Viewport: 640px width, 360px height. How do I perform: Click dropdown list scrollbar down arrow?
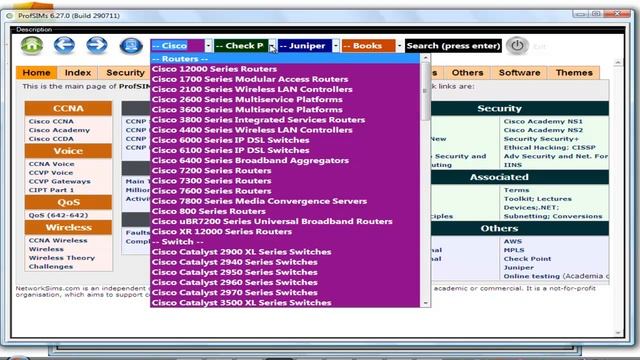425,303
